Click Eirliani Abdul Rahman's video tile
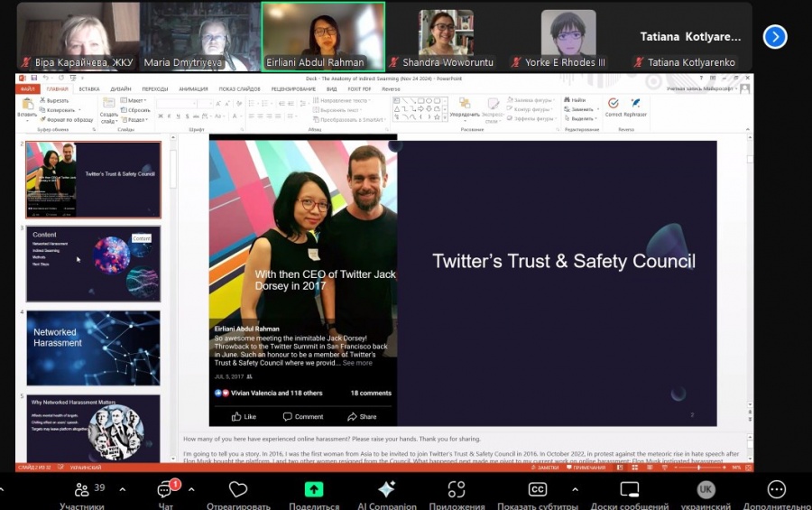The height and width of the screenshot is (510, 812). click(323, 36)
